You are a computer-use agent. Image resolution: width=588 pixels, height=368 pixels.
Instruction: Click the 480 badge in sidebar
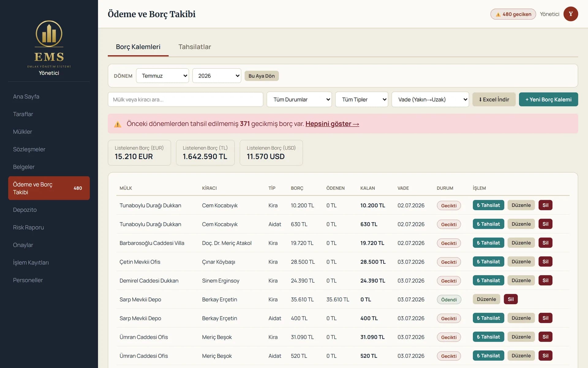[78, 188]
